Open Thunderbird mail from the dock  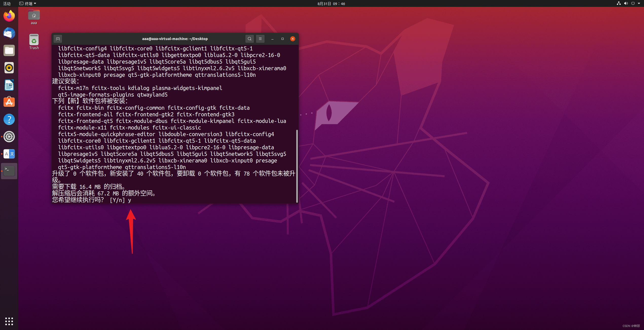9,33
